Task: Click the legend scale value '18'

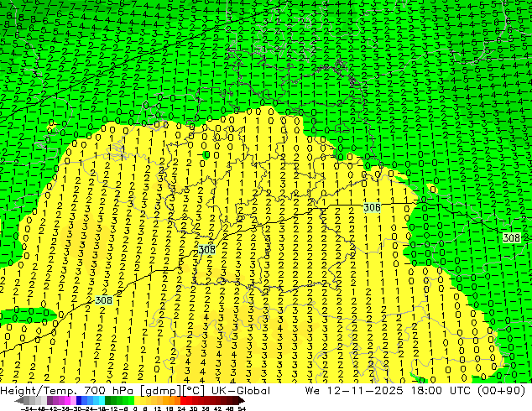Action: (x=169, y=408)
